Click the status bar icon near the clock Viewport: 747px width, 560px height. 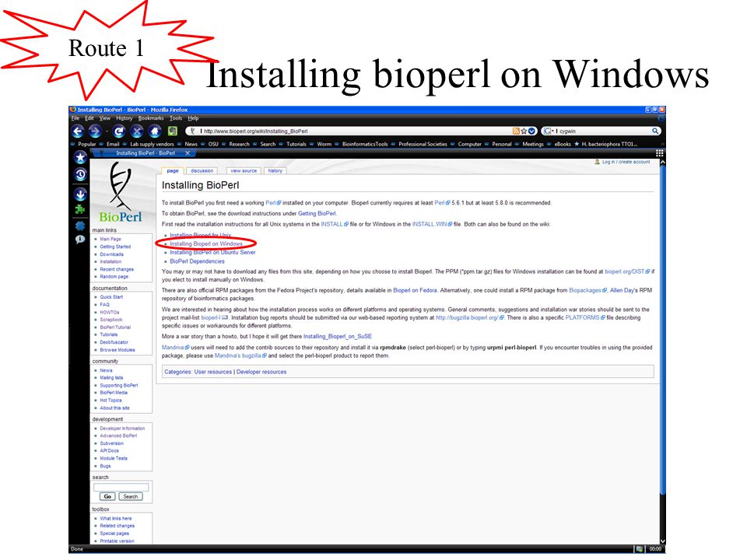tap(639, 549)
